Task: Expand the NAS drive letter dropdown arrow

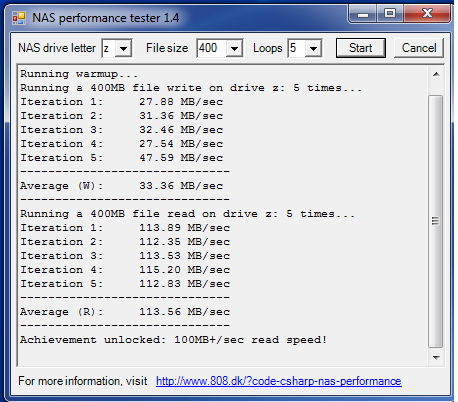Action: pos(124,49)
